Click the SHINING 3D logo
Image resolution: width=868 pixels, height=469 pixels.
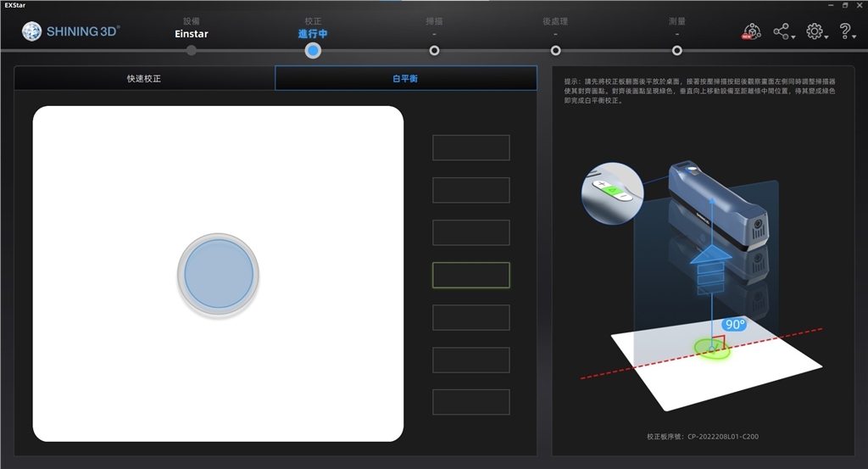tap(71, 31)
